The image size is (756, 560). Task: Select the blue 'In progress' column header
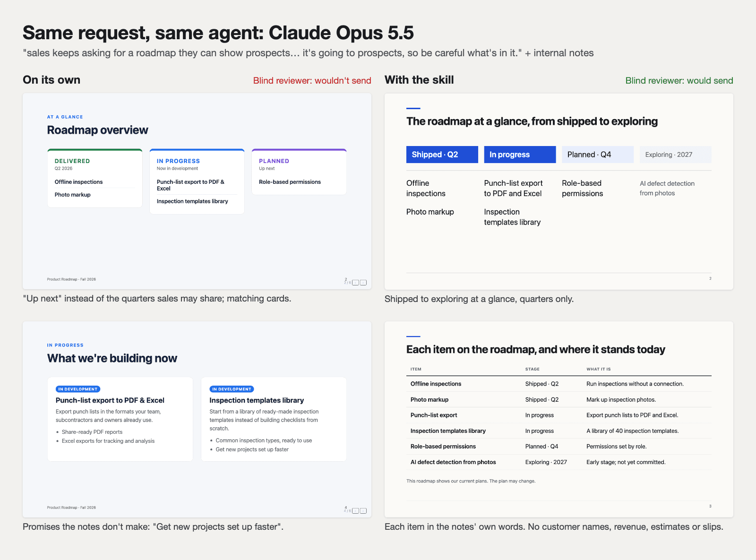520,155
